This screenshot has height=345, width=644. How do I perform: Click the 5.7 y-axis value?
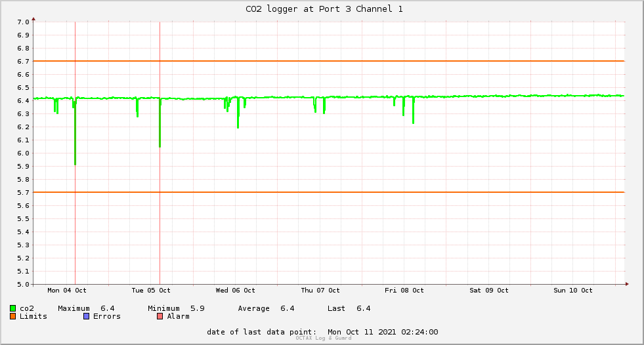23,192
